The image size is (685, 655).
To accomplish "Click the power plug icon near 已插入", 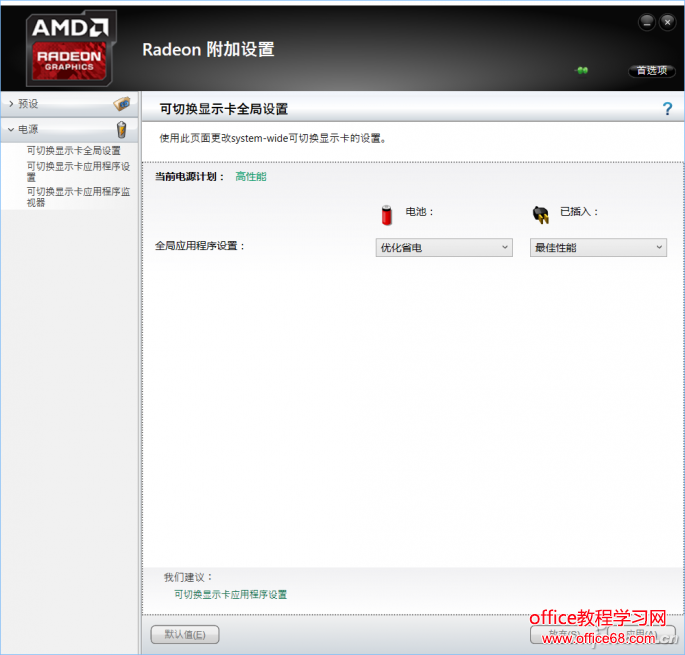I will pos(541,215).
